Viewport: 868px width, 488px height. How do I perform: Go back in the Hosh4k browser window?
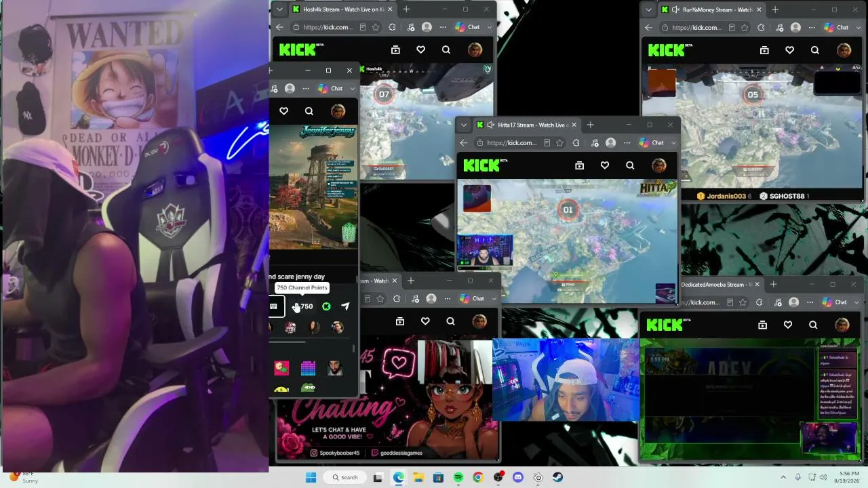pos(280,27)
